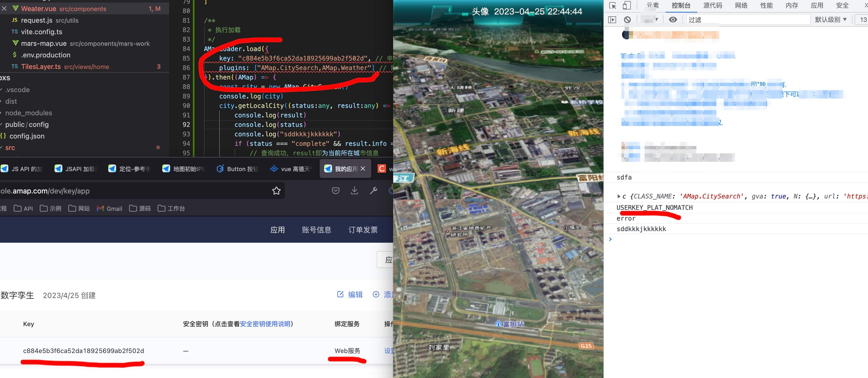Click the live expression eye icon
Image resolution: width=868 pixels, height=378 pixels.
pyautogui.click(x=672, y=20)
